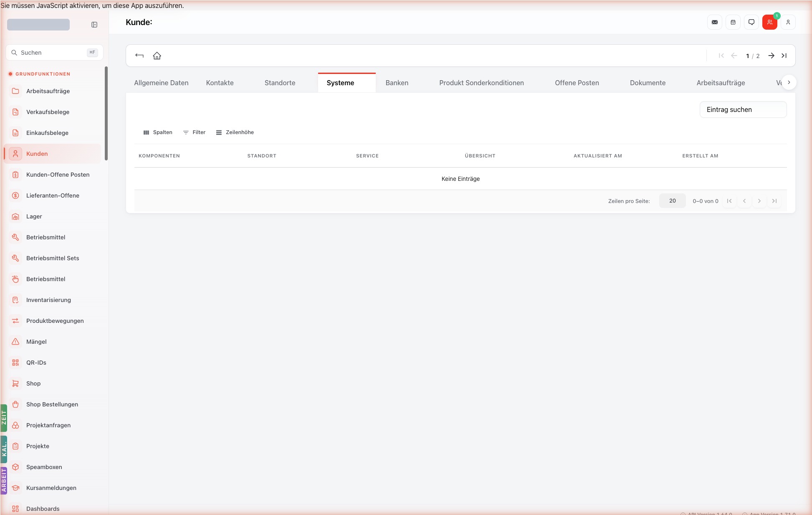Open Verkaufsbelege in the sidebar
812x515 pixels.
click(x=53, y=112)
